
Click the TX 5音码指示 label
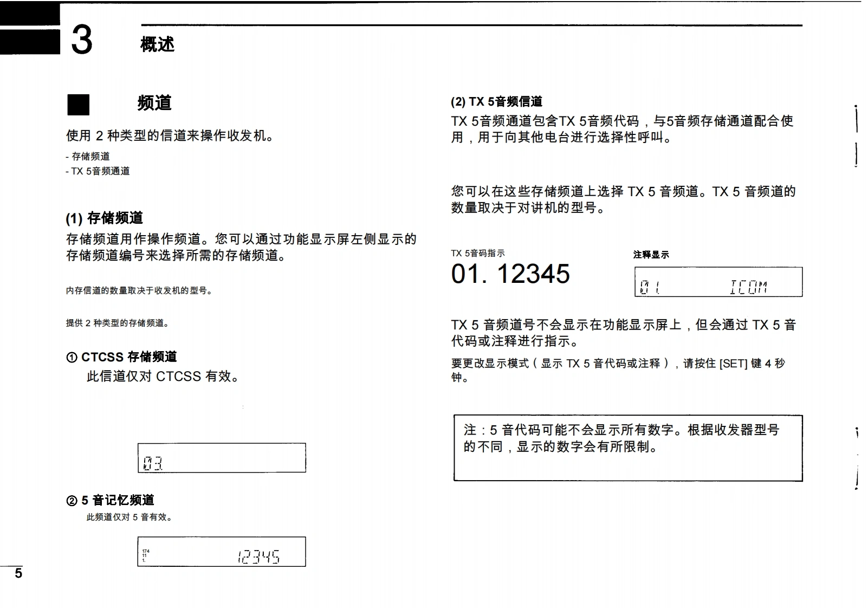(x=477, y=254)
